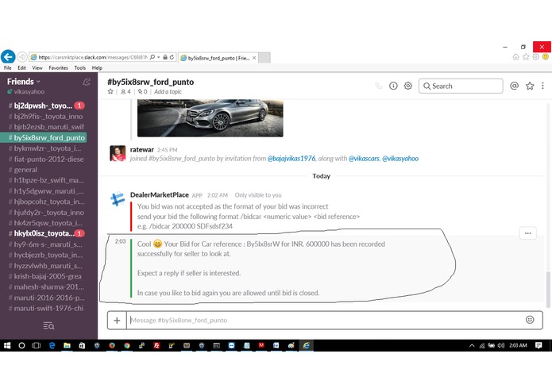
Task: Open the Favorites menu
Action: (59, 68)
